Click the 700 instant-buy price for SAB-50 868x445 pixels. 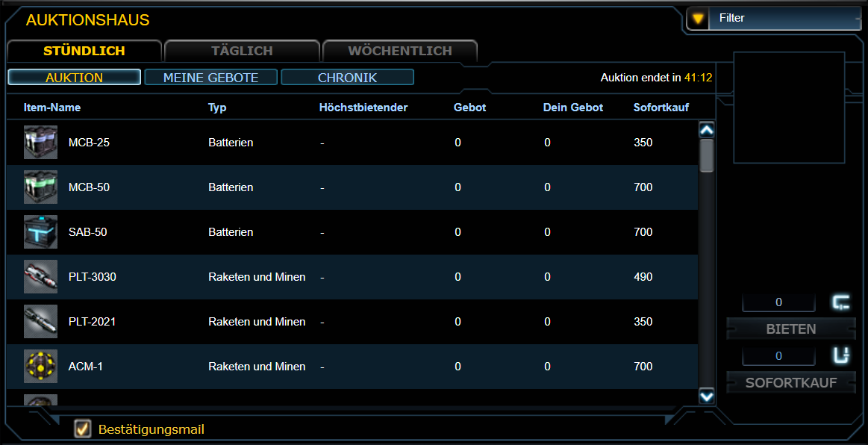[643, 232]
